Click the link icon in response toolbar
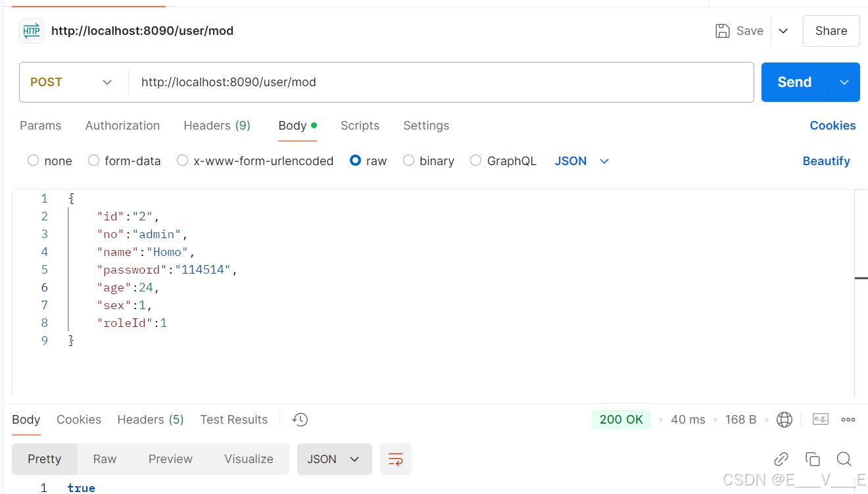The image size is (868, 494). tap(781, 459)
